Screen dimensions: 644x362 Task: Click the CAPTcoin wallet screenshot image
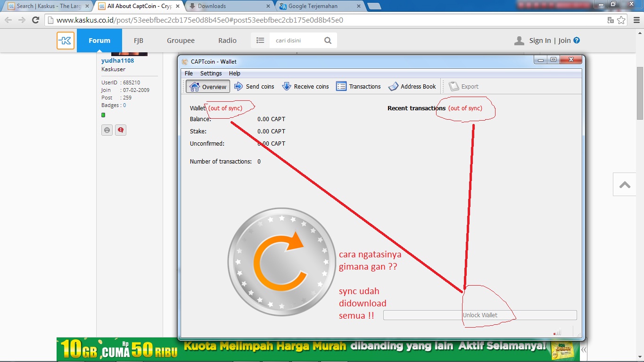click(381, 197)
